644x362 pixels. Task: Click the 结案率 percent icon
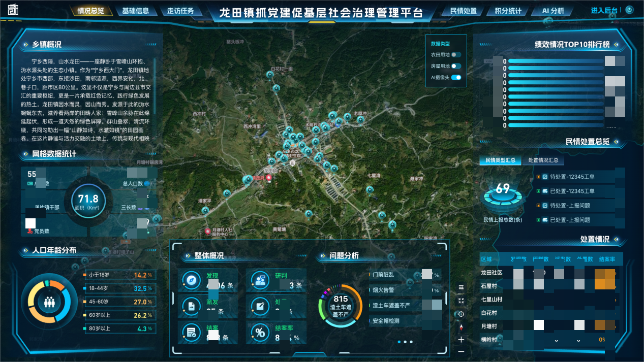[260, 333]
